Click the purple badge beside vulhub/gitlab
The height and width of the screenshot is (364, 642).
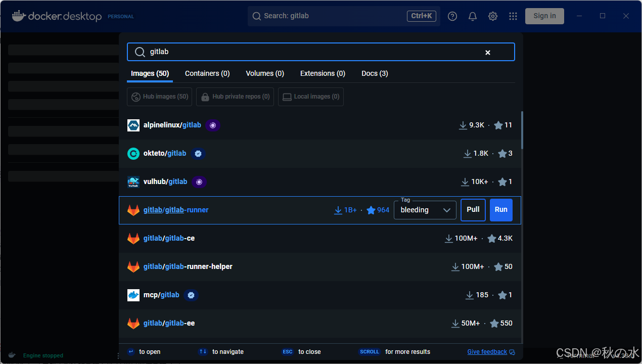coord(199,181)
